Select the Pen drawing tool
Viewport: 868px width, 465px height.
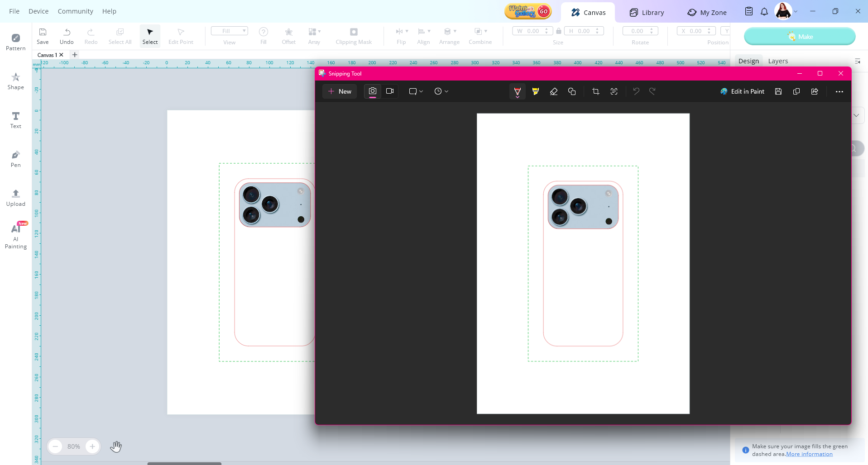[15, 159]
